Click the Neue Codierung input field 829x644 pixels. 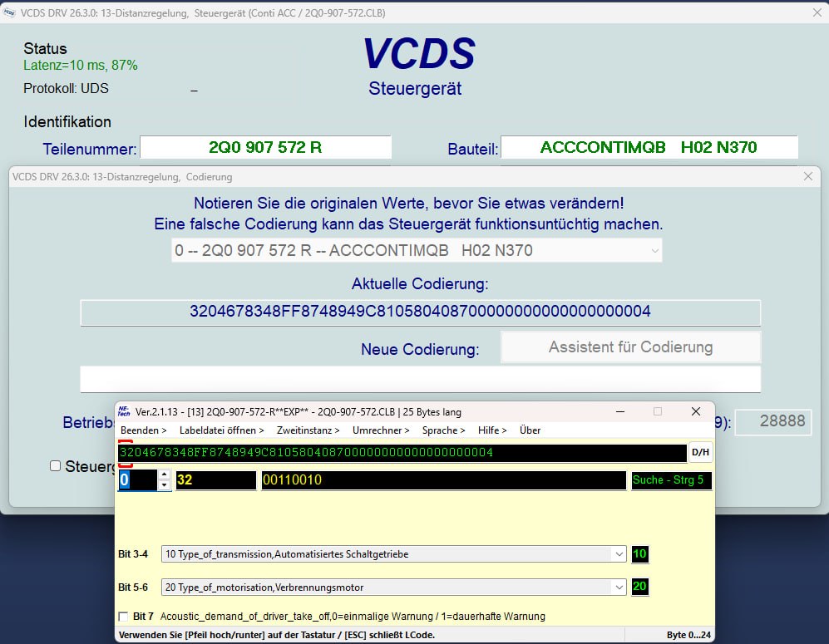coord(420,379)
